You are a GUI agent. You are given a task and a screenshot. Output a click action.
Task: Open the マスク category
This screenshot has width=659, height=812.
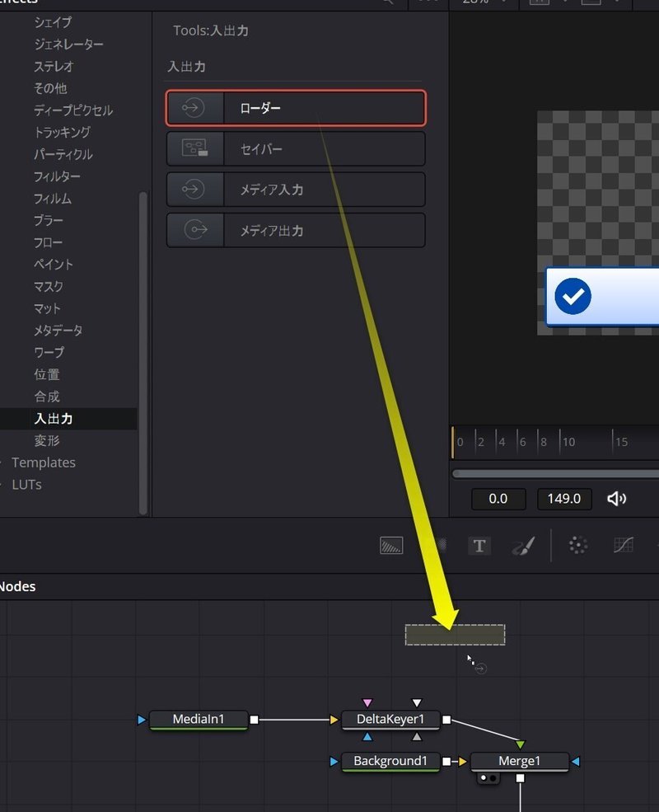point(48,286)
